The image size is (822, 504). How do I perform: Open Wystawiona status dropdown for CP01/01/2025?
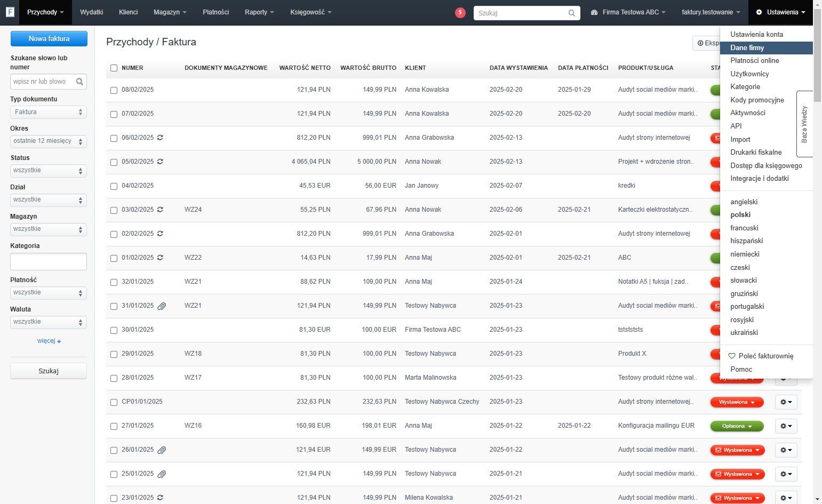point(737,402)
